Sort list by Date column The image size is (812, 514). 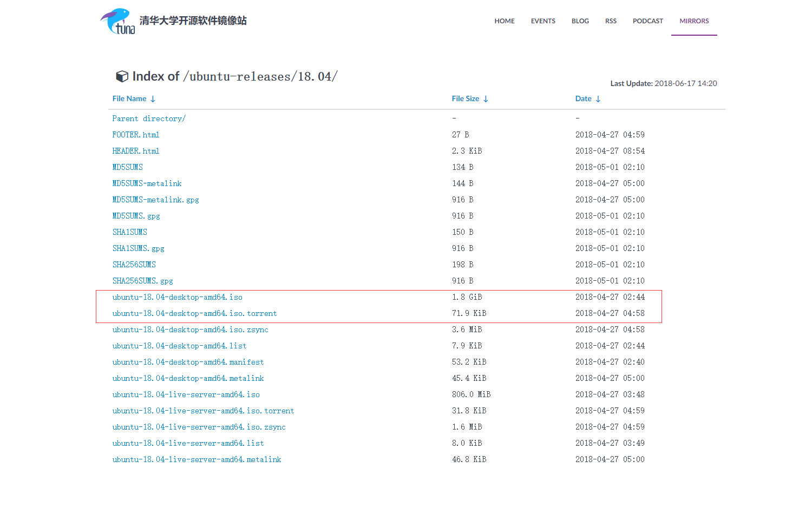(588, 98)
